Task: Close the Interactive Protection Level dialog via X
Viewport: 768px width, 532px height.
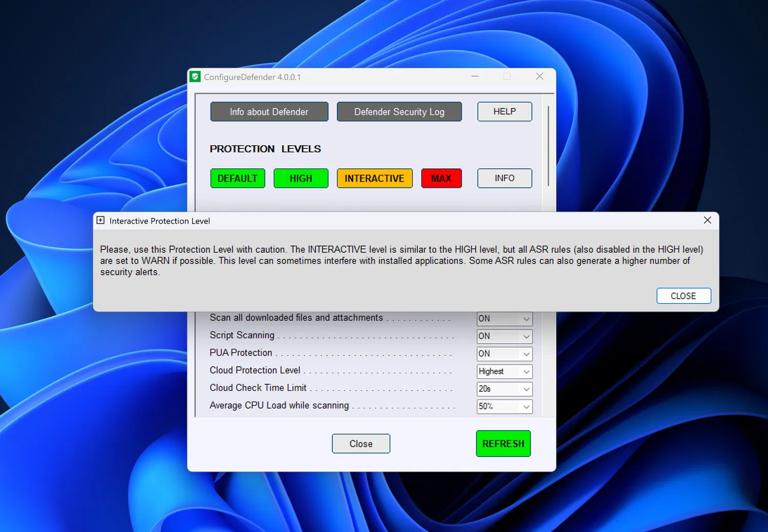Action: point(708,220)
